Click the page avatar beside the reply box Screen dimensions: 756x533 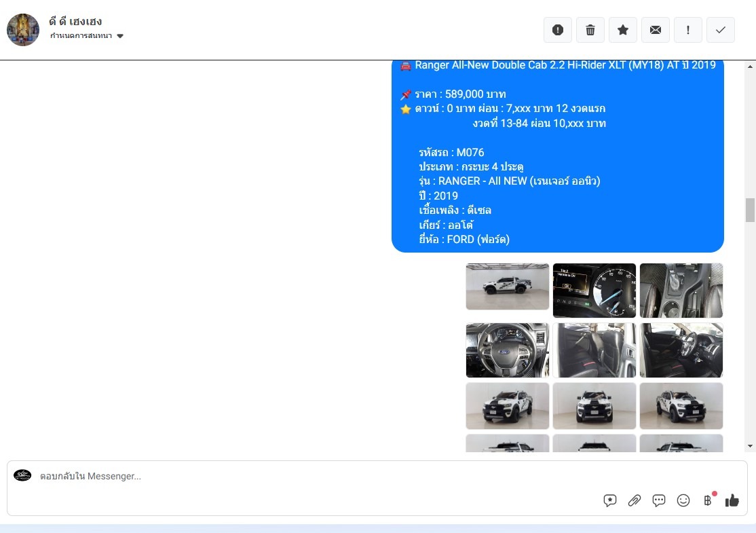[22, 475]
